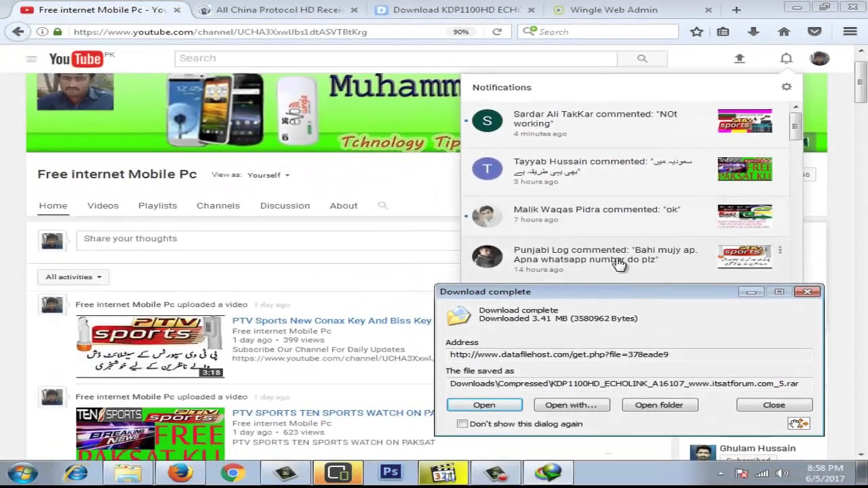The width and height of the screenshot is (868, 488).
Task: Click the YouTube upload arrow icon
Action: [740, 59]
